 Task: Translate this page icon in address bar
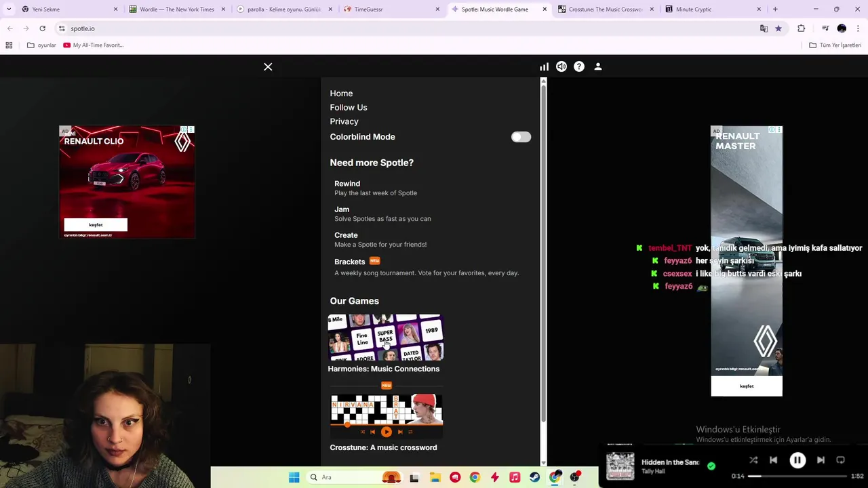coord(764,28)
